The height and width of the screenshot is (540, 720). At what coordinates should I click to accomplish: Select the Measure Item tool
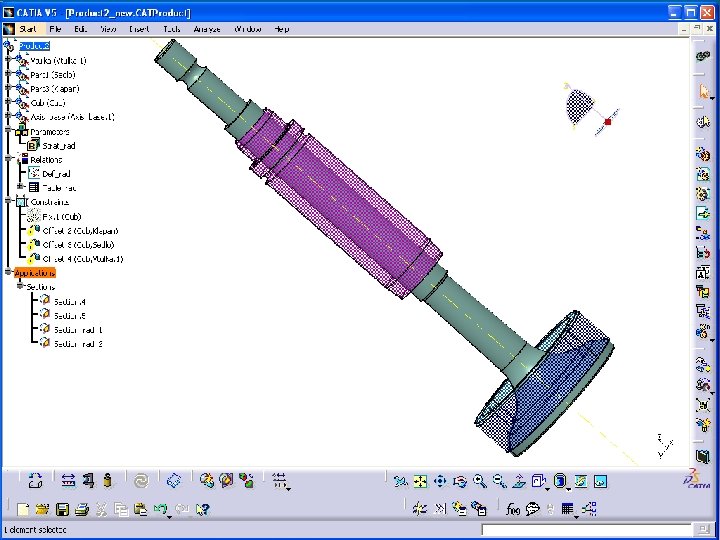88,481
